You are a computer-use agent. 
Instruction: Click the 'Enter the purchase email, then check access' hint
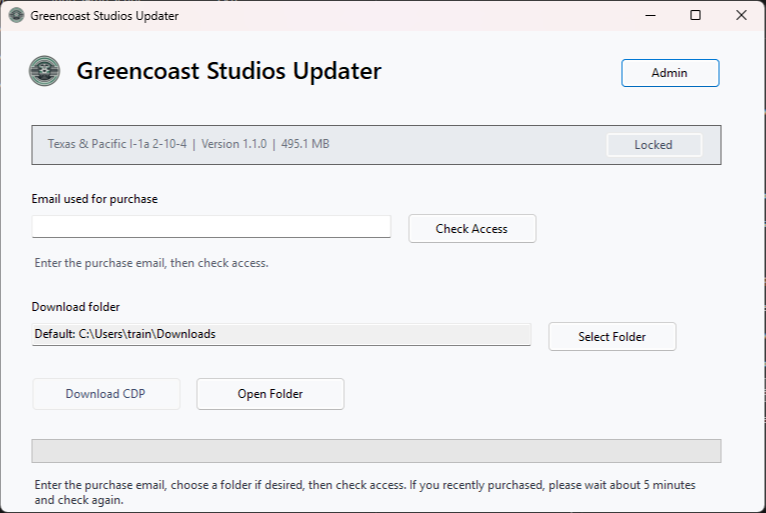click(x=151, y=263)
